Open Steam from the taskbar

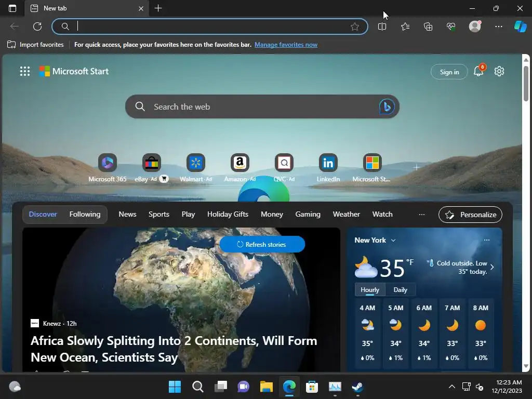coord(357,387)
